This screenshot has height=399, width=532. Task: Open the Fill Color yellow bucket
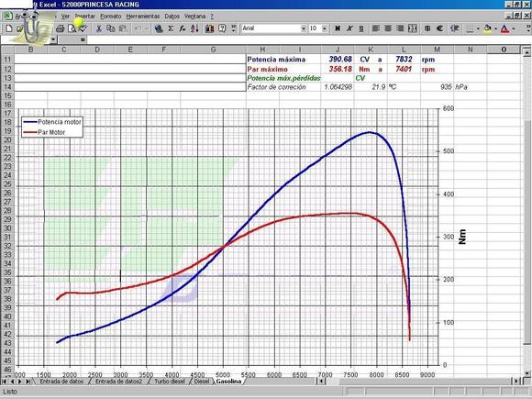488,28
